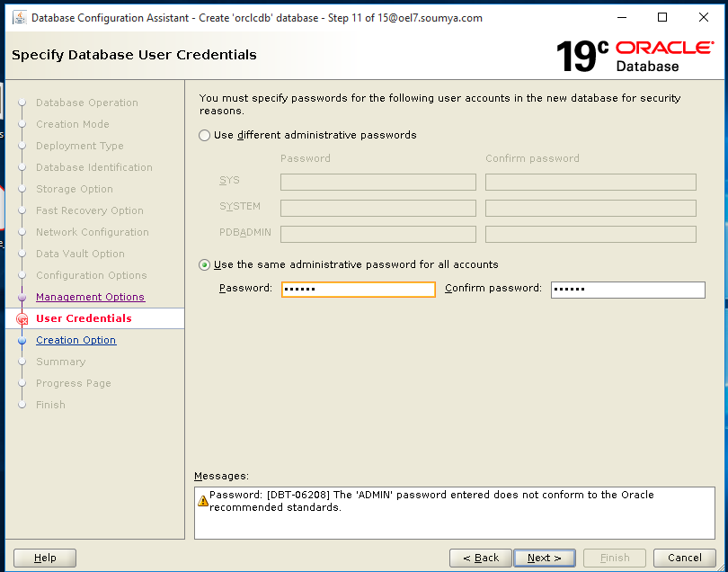Image resolution: width=728 pixels, height=572 pixels.
Task: Click the Storage Option step label
Action: coord(75,189)
